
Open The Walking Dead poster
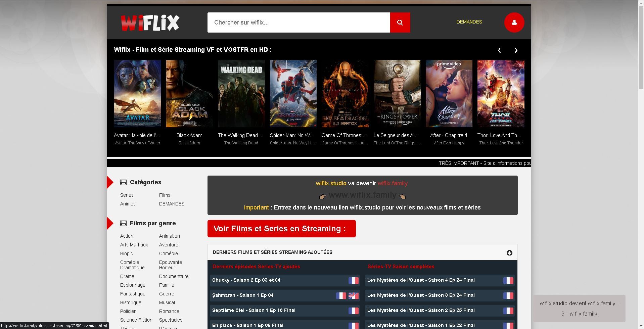point(241,94)
